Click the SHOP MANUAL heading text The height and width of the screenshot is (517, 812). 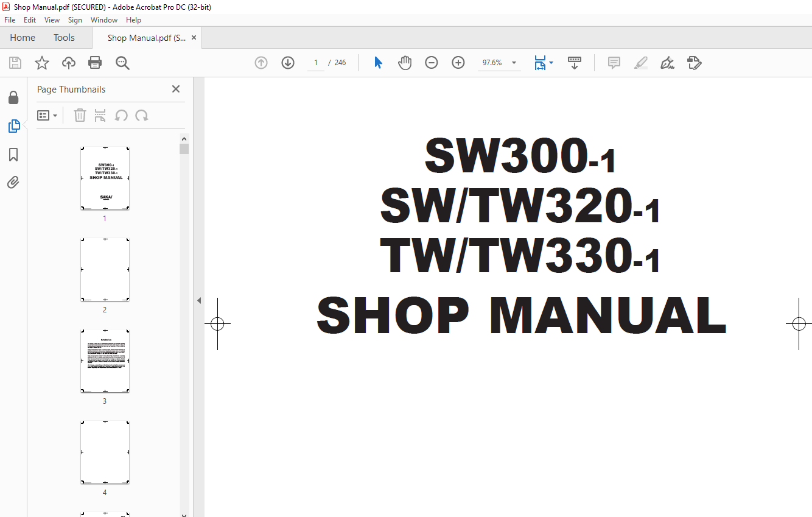tap(521, 315)
